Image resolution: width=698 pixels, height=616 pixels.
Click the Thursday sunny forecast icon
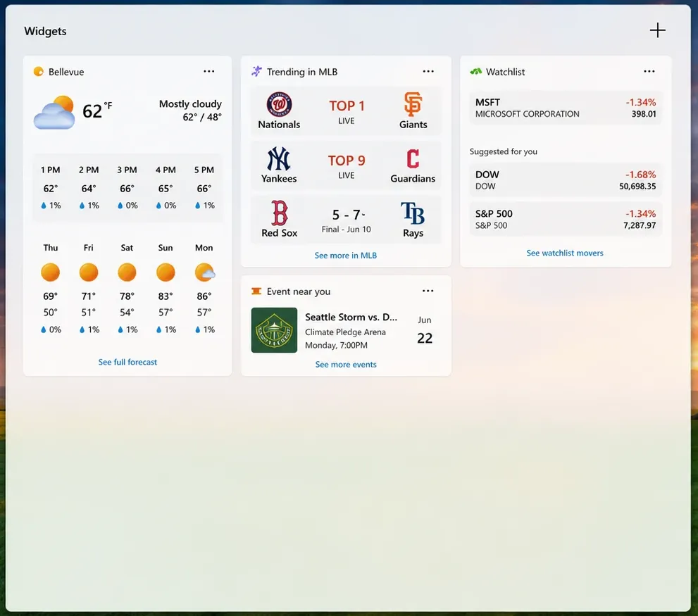coord(50,272)
